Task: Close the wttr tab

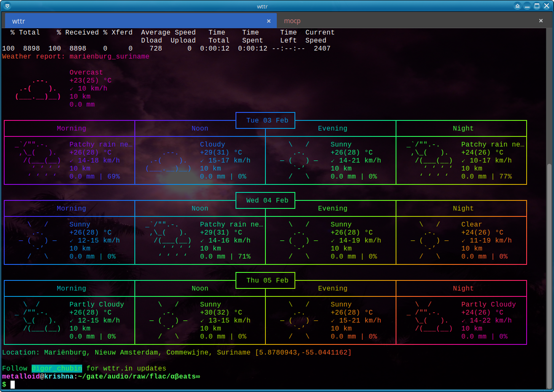Action: point(269,21)
